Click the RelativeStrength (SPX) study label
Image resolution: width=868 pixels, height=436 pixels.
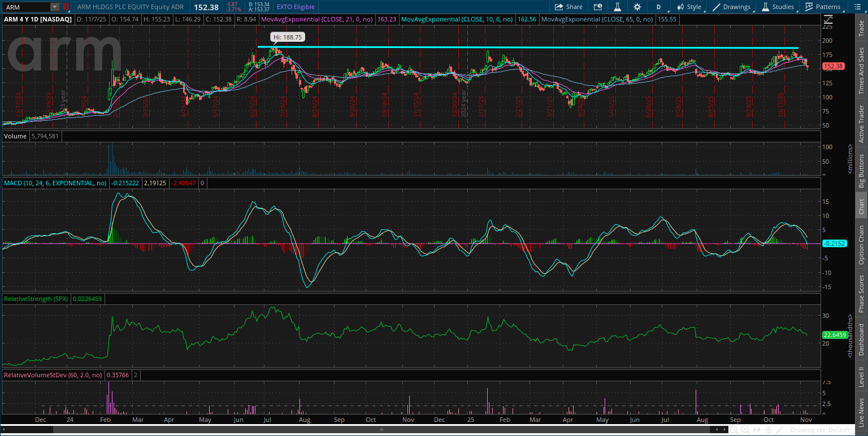[x=36, y=299]
